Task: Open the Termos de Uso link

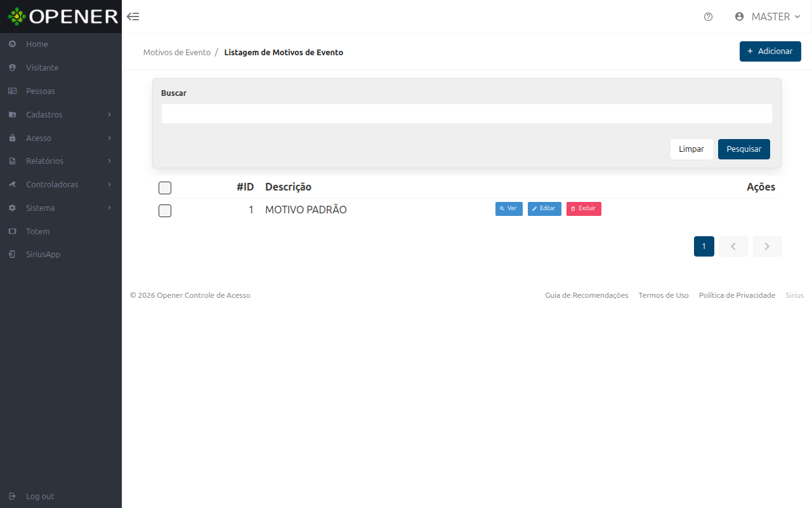Action: [664, 295]
